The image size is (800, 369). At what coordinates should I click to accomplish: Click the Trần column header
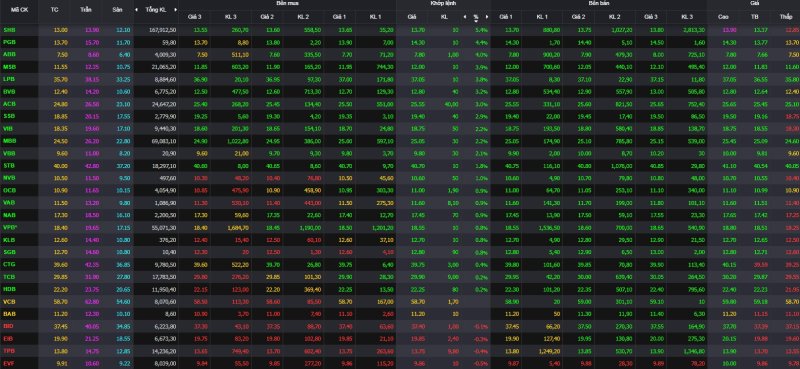[x=86, y=10]
